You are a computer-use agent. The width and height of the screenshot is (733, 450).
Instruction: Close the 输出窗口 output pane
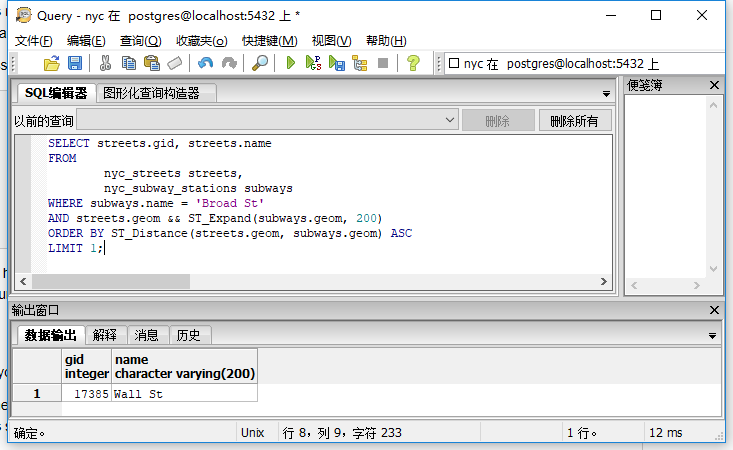point(714,310)
